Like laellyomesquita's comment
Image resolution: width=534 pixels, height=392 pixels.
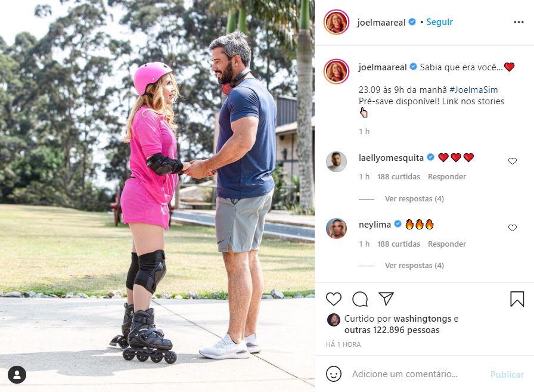(x=512, y=161)
